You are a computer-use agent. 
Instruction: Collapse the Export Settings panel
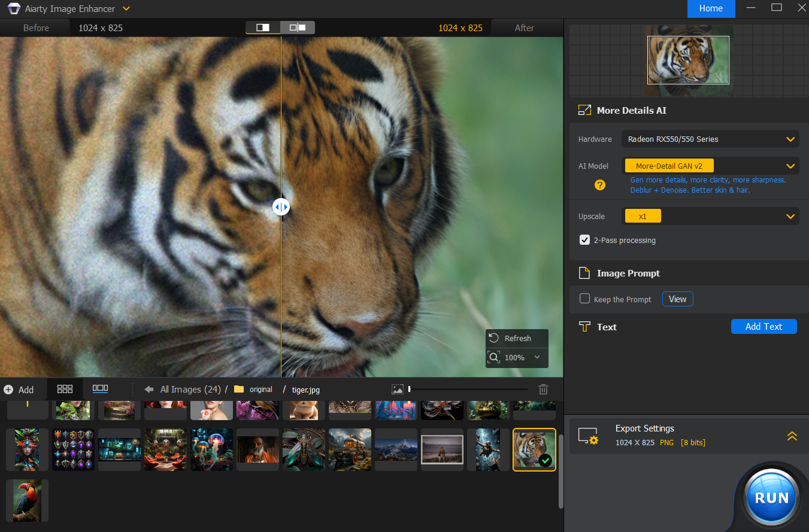point(792,436)
